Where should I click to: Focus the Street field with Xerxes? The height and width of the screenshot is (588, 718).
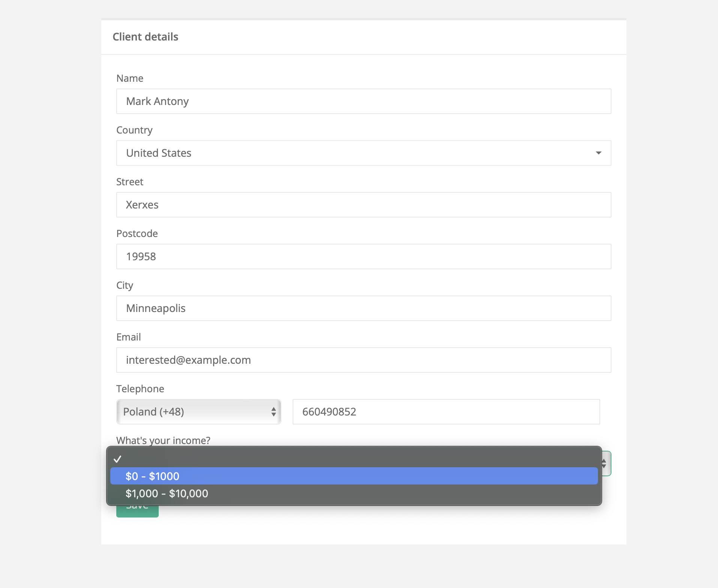tap(363, 205)
